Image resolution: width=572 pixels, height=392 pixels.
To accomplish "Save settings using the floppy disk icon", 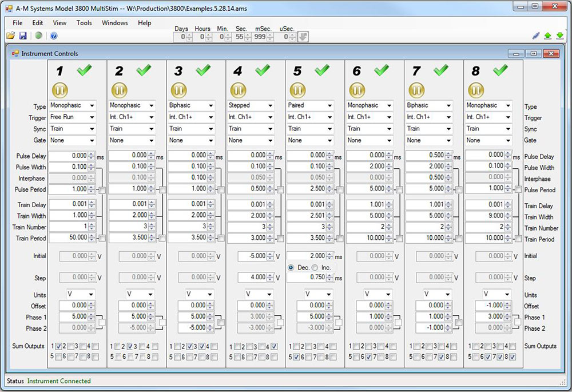I will click(x=23, y=36).
